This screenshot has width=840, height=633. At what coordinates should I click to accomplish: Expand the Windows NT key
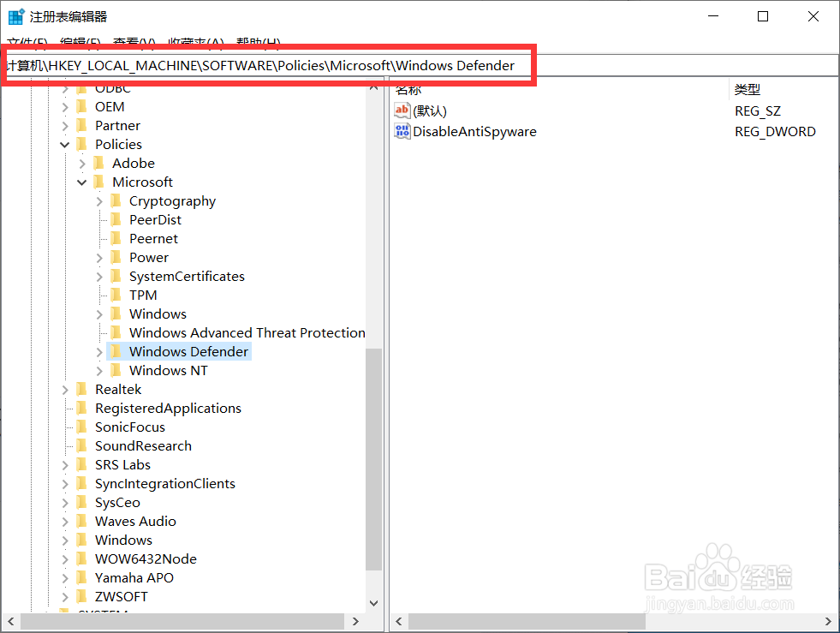pyautogui.click(x=99, y=371)
